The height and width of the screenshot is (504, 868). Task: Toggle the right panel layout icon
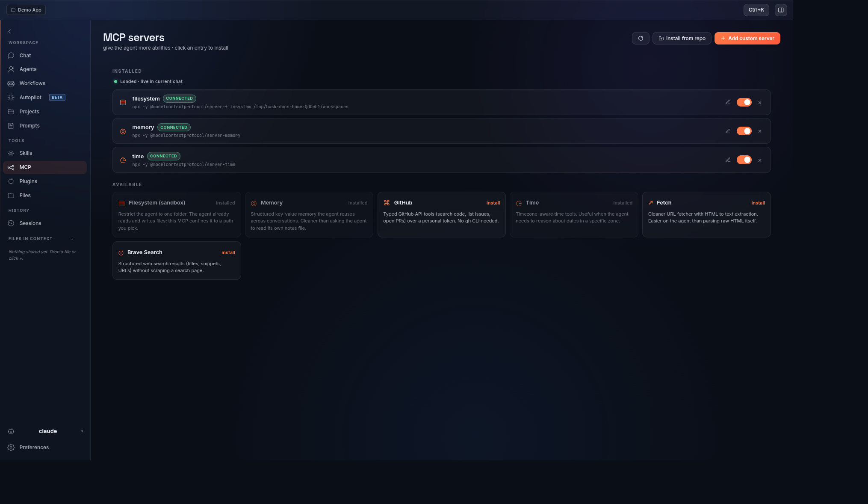click(x=781, y=10)
